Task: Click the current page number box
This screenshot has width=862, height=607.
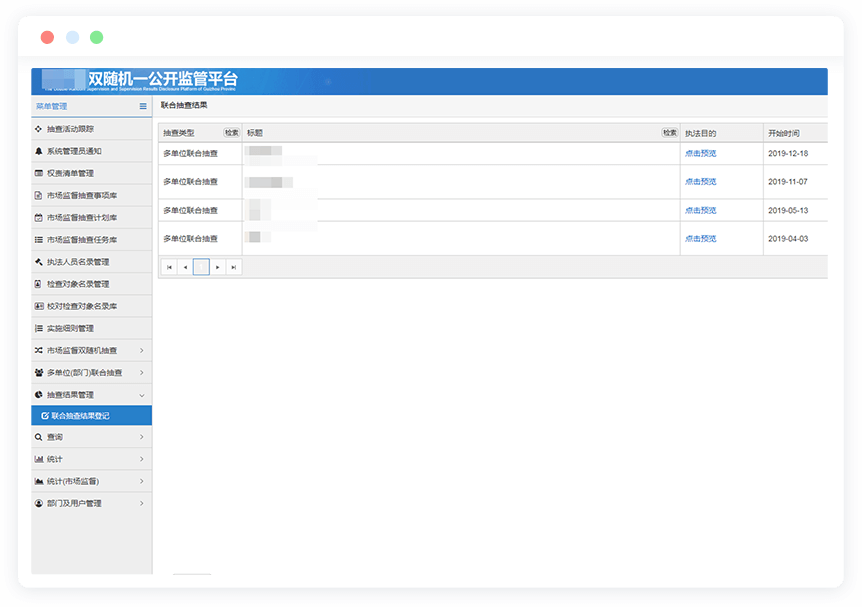Action: 201,267
